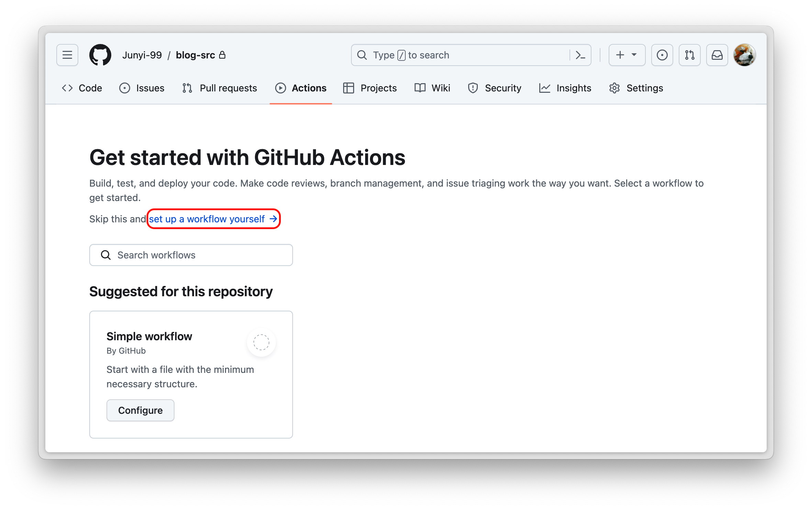
Task: Click the GitHub logo icon
Action: [99, 55]
